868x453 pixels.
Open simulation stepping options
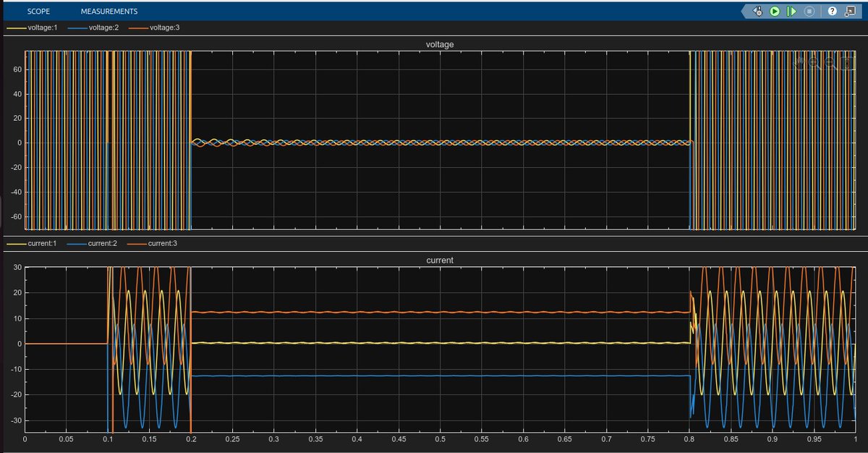tap(757, 11)
